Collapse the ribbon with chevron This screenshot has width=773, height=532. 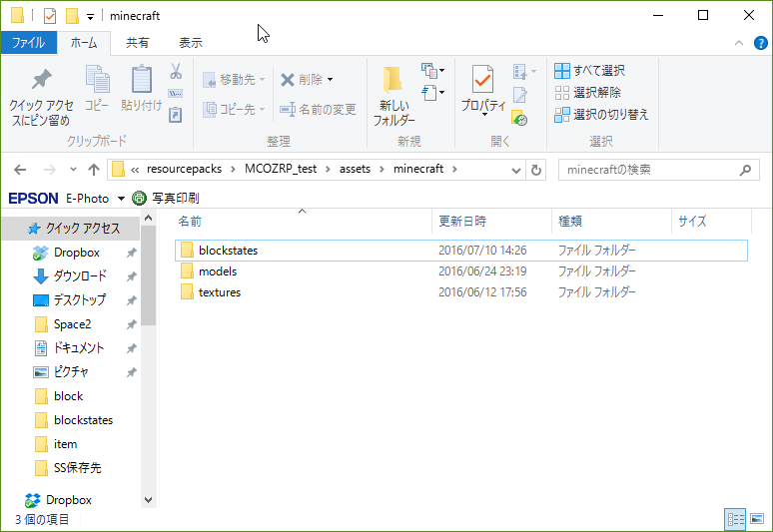coord(738,43)
